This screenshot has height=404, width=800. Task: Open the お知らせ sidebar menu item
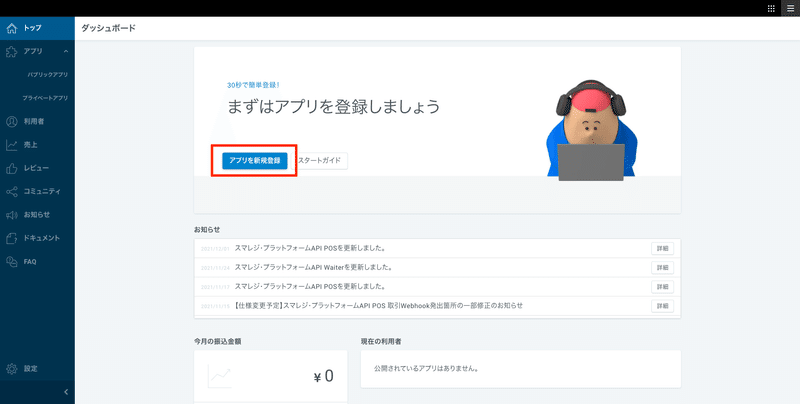37,215
